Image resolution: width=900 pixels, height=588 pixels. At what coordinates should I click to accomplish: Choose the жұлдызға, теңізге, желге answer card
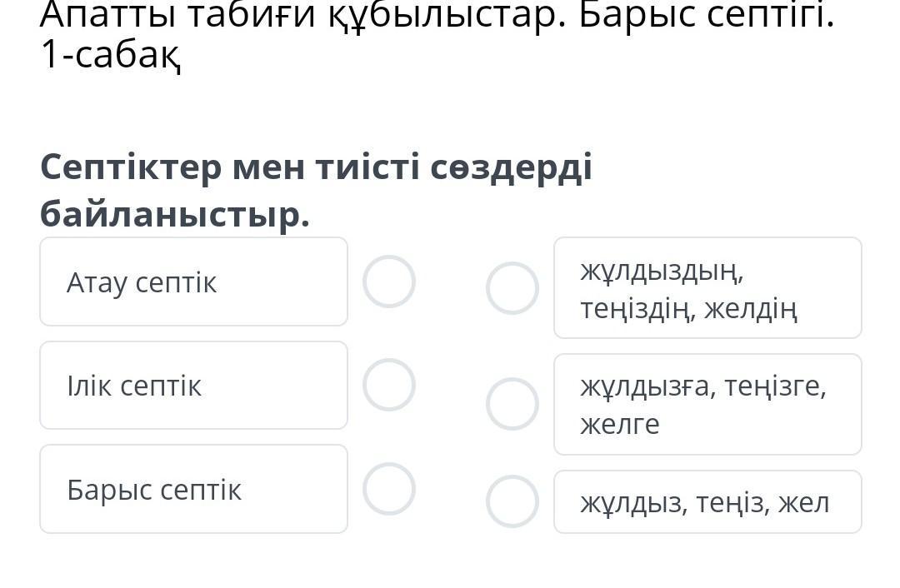(x=707, y=404)
